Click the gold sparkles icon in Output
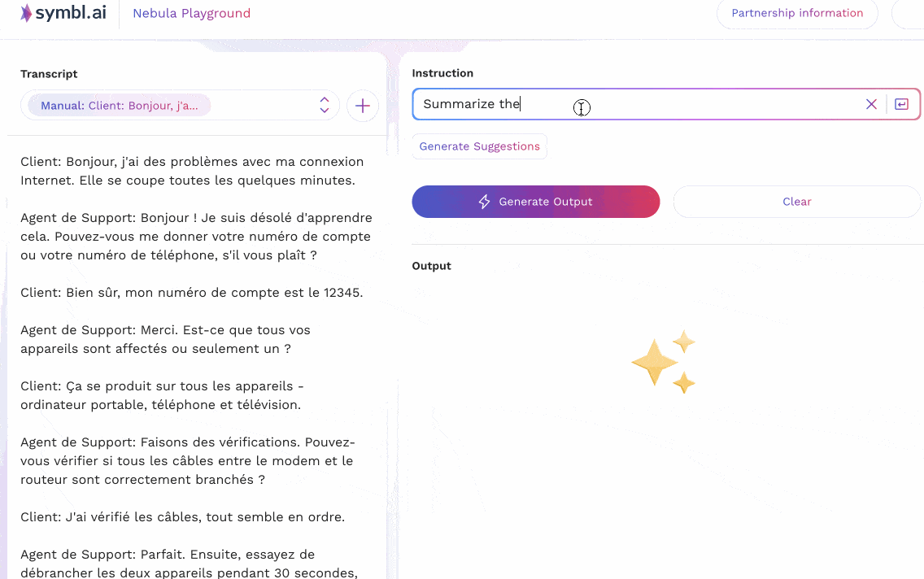The width and height of the screenshot is (924, 579). click(665, 362)
